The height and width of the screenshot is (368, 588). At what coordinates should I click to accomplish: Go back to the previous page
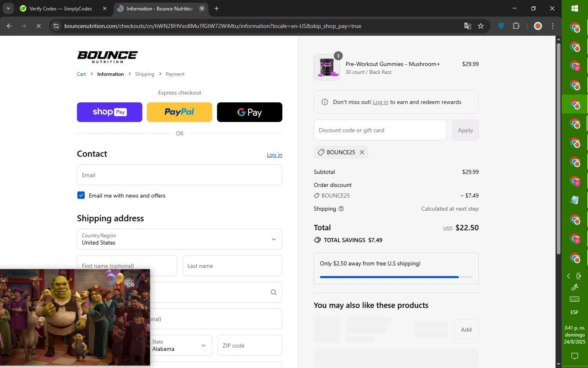(9, 26)
